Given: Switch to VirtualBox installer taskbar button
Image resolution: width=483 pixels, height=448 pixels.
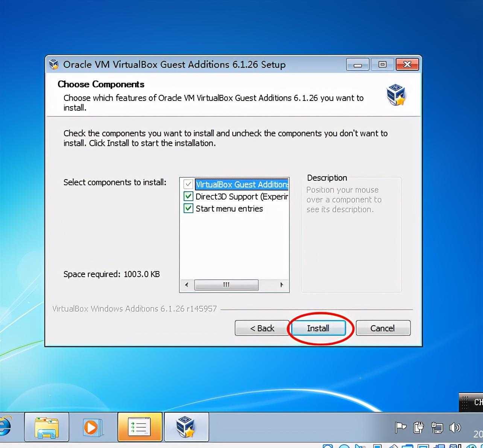Looking at the screenshot, I should coord(187,427).
